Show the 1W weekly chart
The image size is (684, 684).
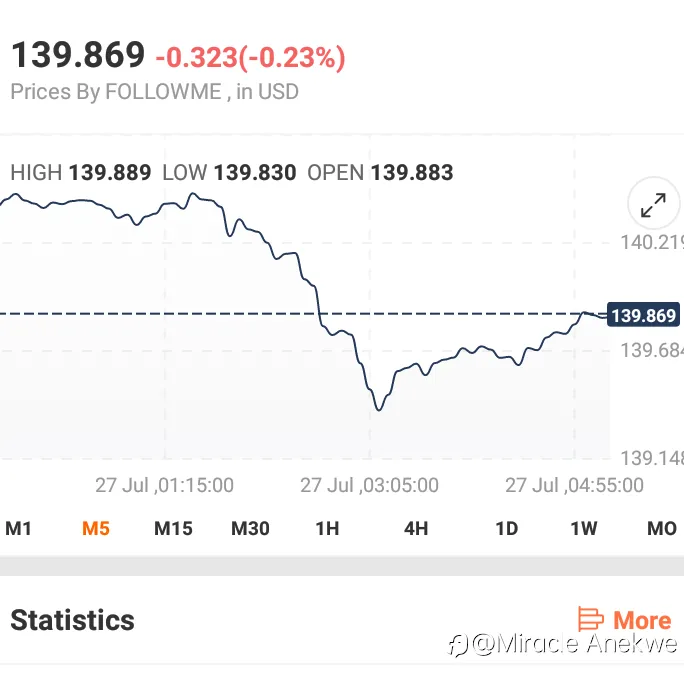(x=584, y=529)
